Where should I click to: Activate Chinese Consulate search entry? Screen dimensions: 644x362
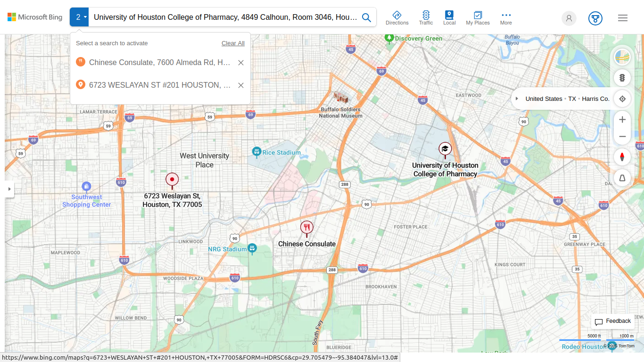[160, 62]
